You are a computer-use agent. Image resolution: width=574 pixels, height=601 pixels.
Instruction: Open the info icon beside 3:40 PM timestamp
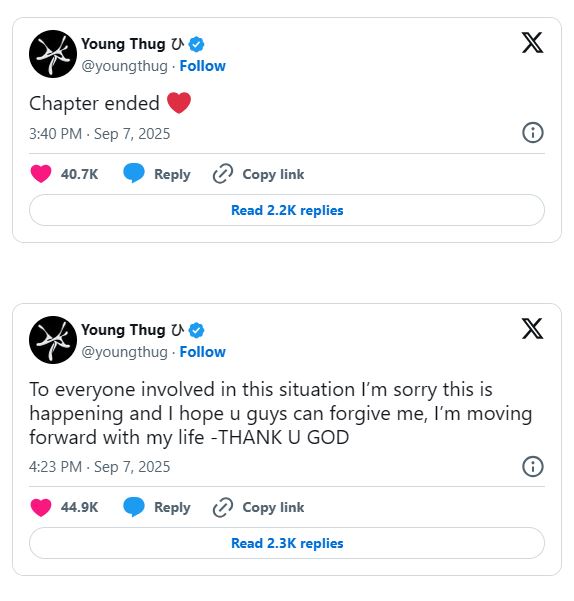[x=533, y=133]
